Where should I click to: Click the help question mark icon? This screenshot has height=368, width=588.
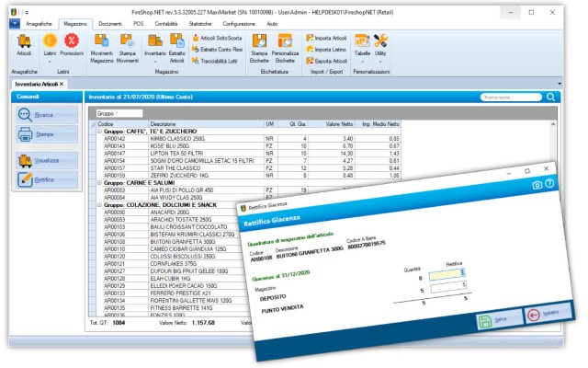click(x=550, y=185)
